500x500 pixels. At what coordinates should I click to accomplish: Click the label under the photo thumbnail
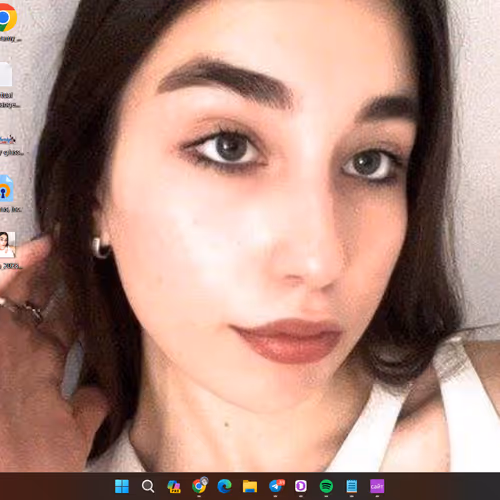click(11, 266)
